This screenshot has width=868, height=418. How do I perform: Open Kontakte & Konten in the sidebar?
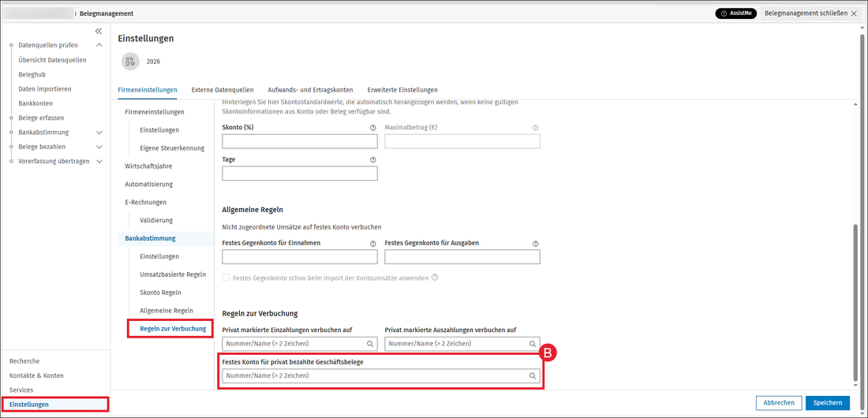coord(36,375)
